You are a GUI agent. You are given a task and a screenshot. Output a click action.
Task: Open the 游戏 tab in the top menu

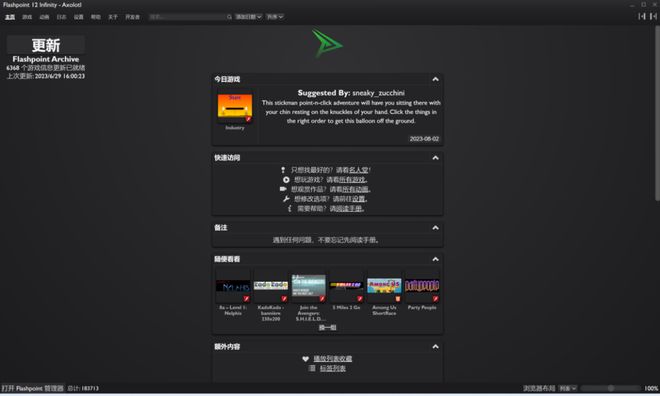27,17
